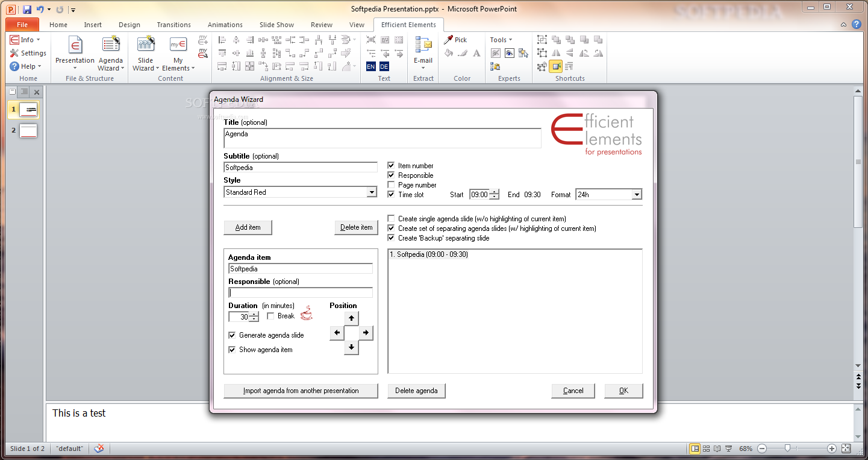Launch the Slide Wizard ribbon button
Viewport: 868px width, 460px height.
tap(145, 53)
